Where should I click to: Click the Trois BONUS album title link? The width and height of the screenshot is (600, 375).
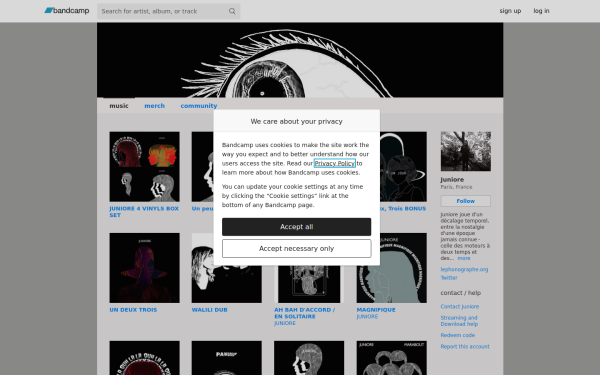[403, 209]
